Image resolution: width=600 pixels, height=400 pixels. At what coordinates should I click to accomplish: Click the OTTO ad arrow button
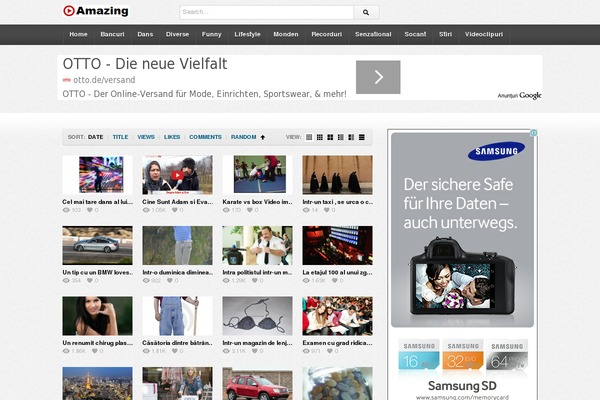coord(378,77)
